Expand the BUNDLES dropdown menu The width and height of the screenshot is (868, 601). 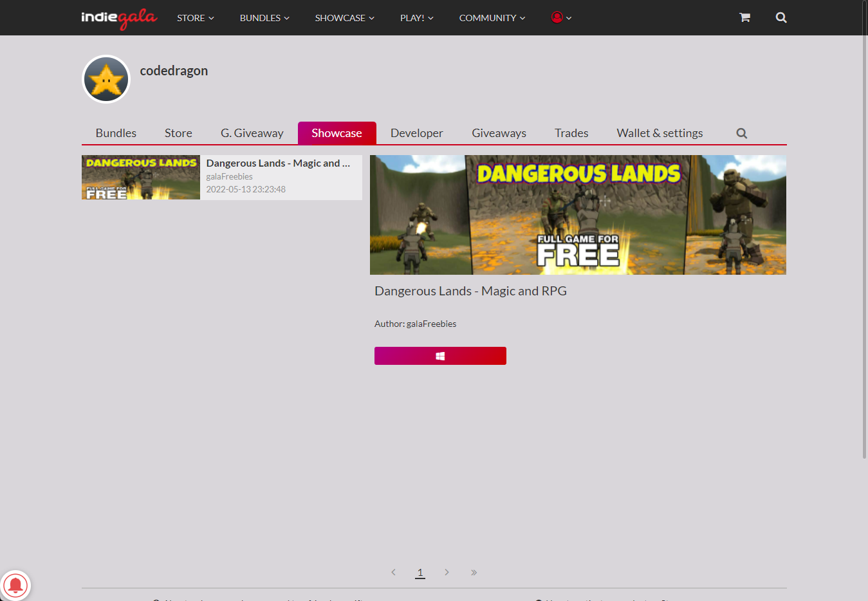(x=264, y=18)
